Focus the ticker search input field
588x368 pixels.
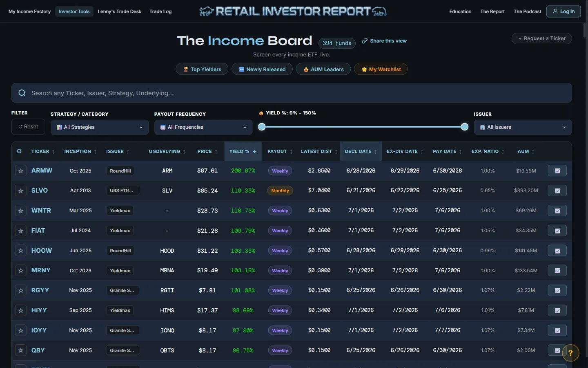point(292,93)
